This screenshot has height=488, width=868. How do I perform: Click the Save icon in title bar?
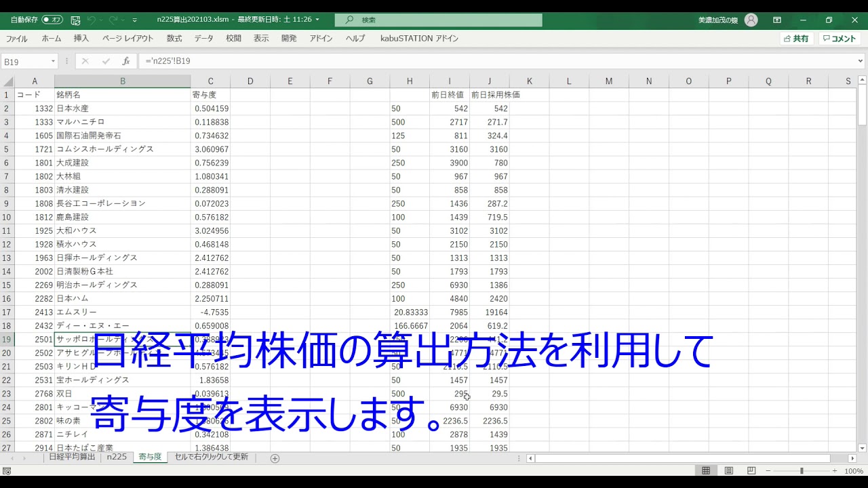point(75,20)
